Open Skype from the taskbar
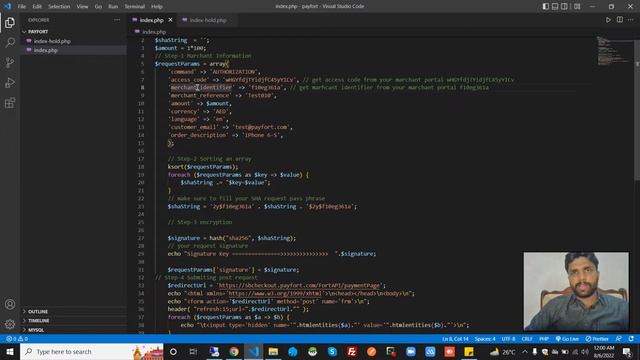 pyautogui.click(x=332, y=351)
